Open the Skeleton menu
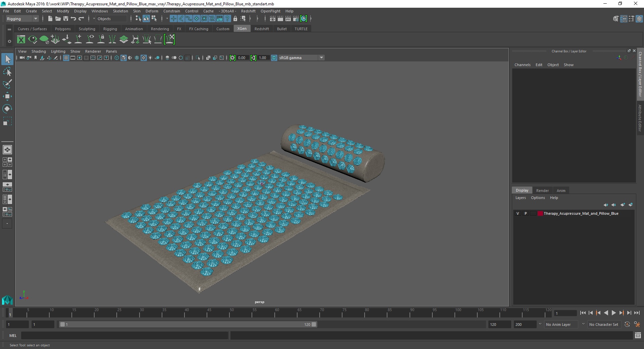Viewport: 644px width, 349px height. pyautogui.click(x=120, y=11)
